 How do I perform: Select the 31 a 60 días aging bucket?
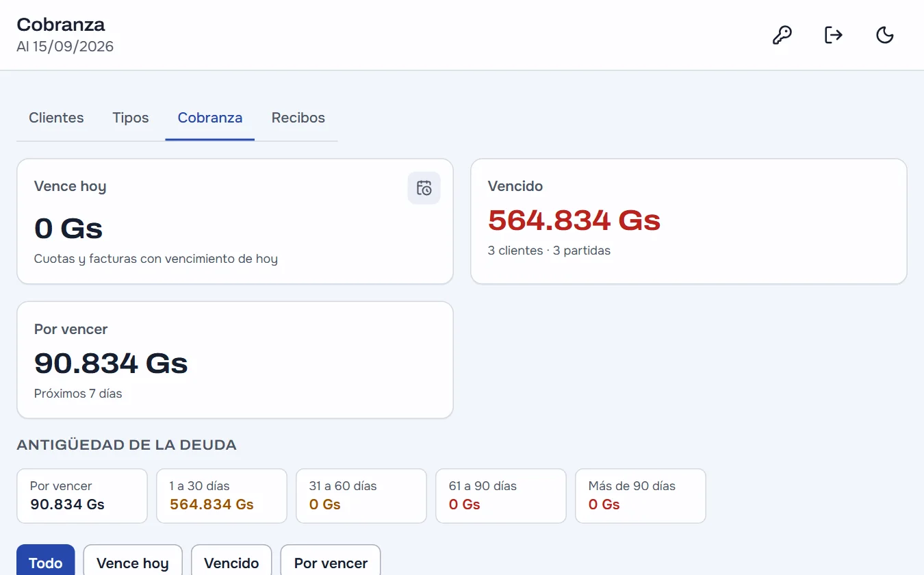point(361,496)
